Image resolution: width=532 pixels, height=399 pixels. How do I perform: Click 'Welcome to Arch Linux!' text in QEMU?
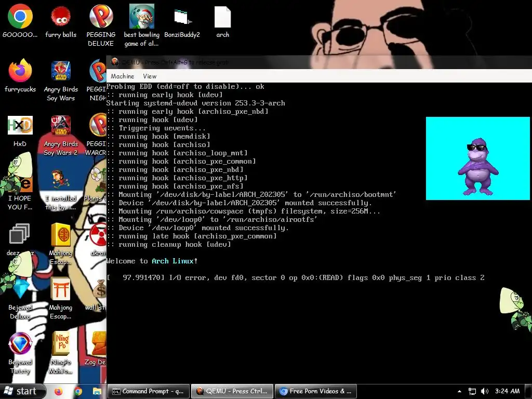coord(152,261)
